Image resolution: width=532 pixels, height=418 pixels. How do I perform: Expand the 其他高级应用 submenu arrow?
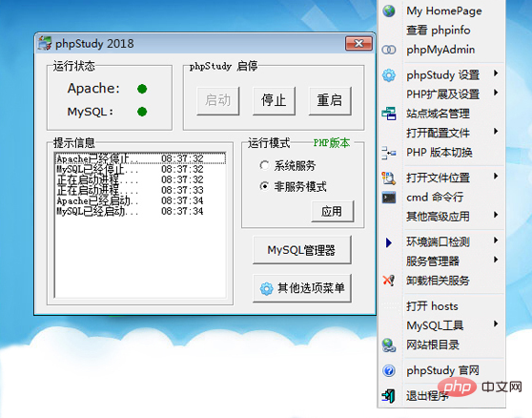click(496, 215)
